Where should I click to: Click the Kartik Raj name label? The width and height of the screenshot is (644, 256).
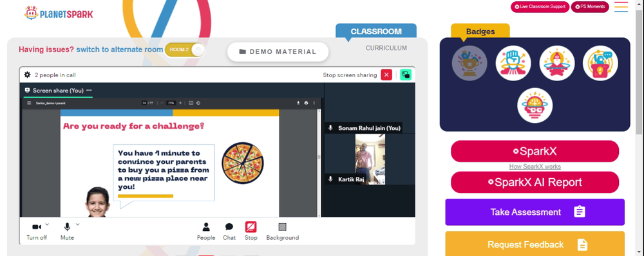(x=351, y=179)
